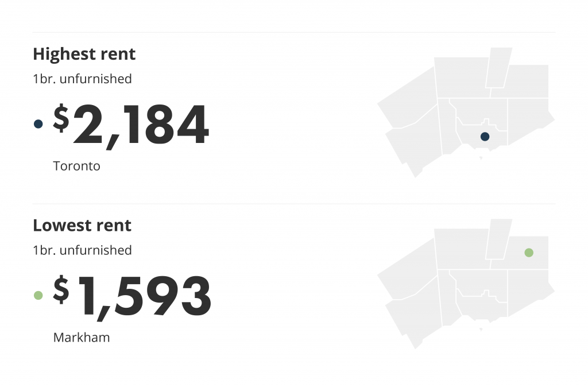Click the tall narrow top region, upper map
Screen dimensions: 588x387
[x=499, y=68]
